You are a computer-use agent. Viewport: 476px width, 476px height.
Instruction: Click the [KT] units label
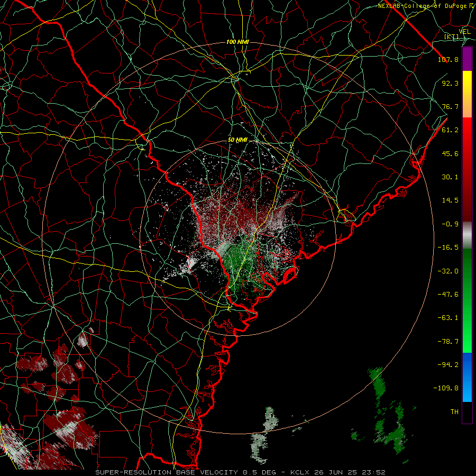pos(452,36)
